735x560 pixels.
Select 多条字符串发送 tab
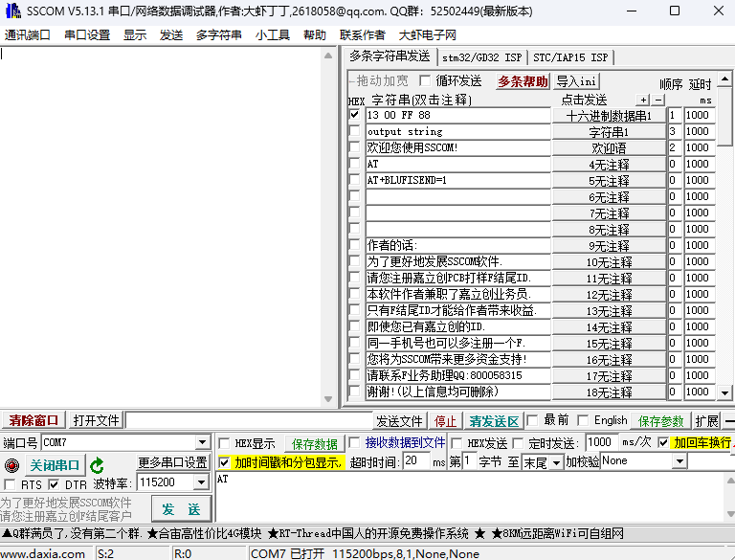390,56
